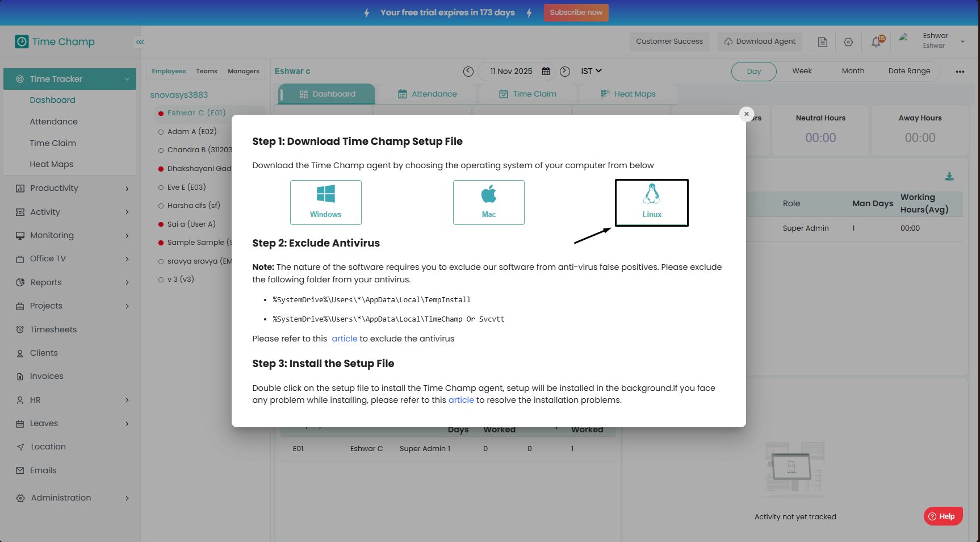The width and height of the screenshot is (980, 542).
Task: Open the Eshwar profile avatar
Action: tap(904, 38)
